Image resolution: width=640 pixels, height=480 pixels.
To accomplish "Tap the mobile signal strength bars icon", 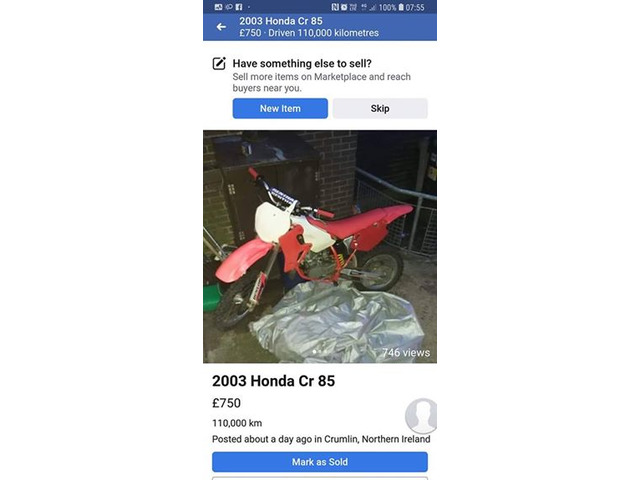I will pyautogui.click(x=373, y=7).
